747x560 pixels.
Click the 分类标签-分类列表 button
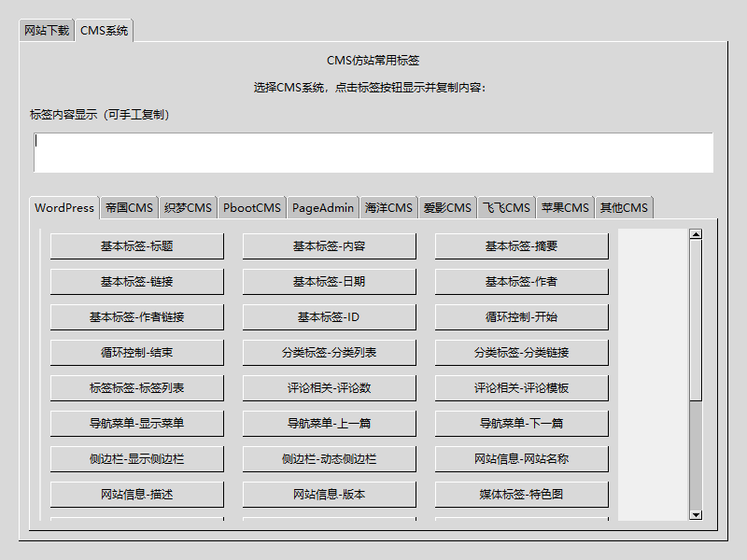[329, 353]
